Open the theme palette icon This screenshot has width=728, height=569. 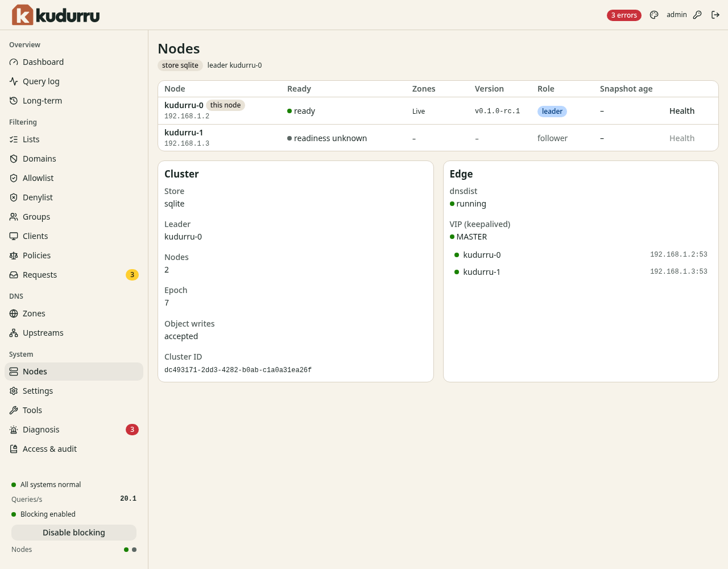[654, 15]
